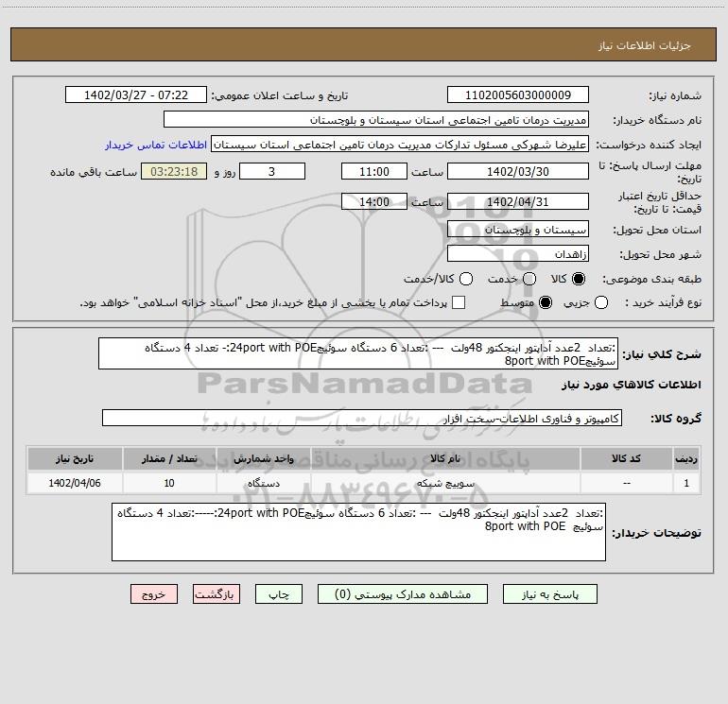728x704 pixels.
Task: Click the price validity date 1402/04/31
Action: coord(518,202)
